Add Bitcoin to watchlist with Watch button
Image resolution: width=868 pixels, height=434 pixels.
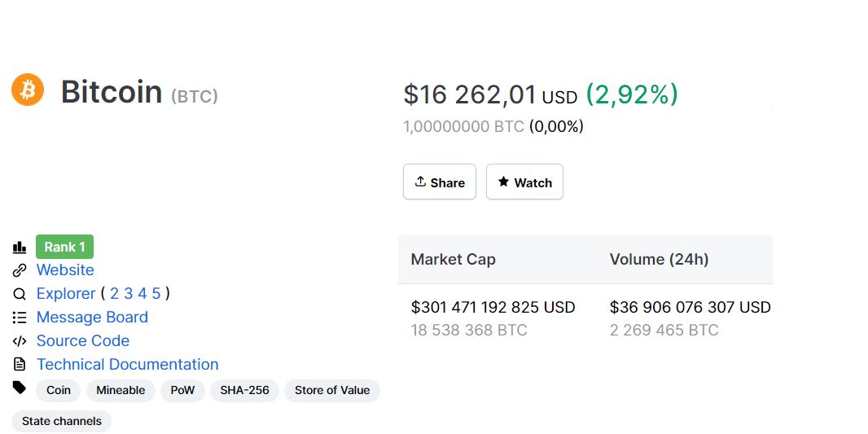(524, 182)
